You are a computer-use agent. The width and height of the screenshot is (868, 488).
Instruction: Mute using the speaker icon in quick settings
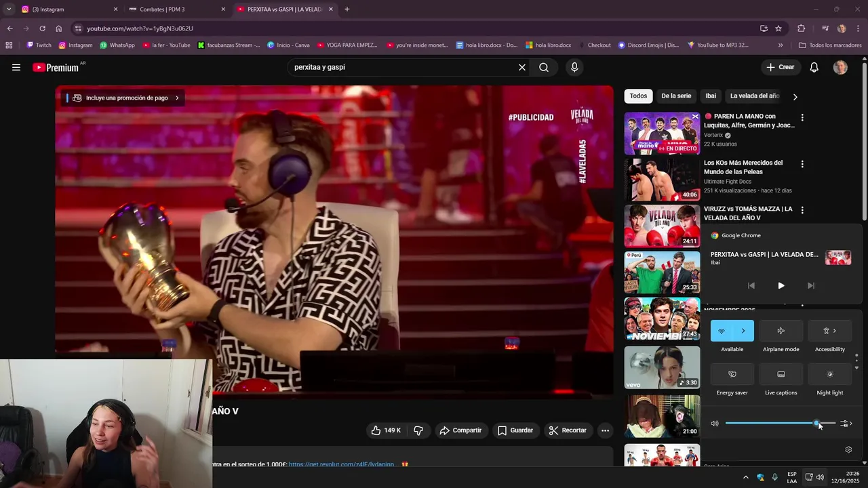click(x=715, y=424)
